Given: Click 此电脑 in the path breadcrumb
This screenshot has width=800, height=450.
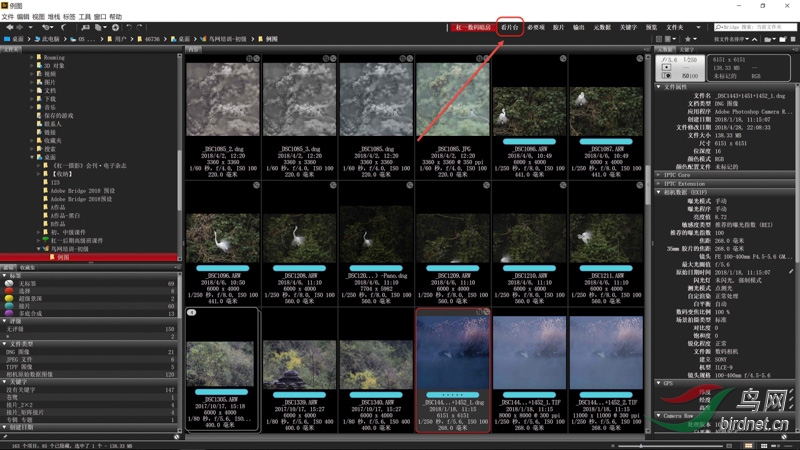Looking at the screenshot, I should (x=48, y=38).
